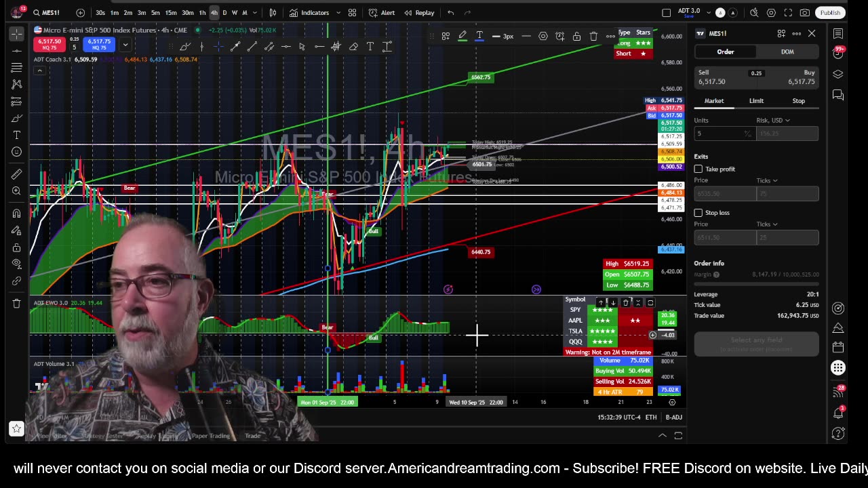868x488 pixels.
Task: Toggle fullscreen mode
Action: click(788, 13)
